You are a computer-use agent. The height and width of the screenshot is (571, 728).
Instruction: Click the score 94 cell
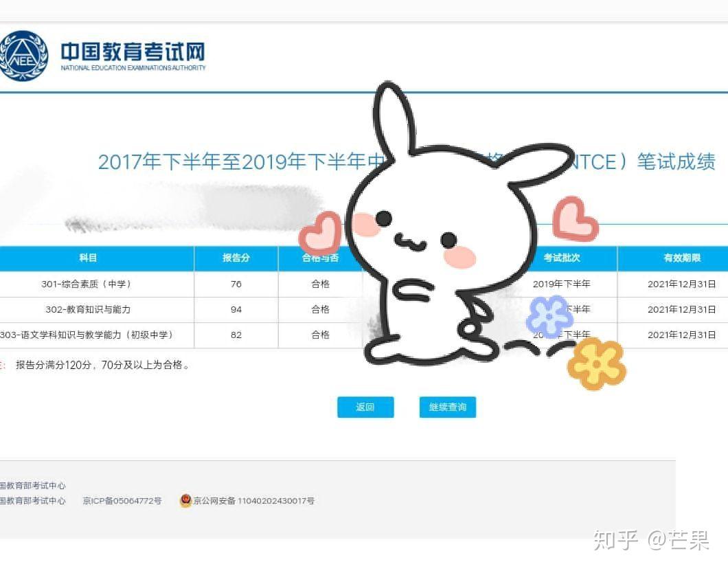[x=235, y=309]
